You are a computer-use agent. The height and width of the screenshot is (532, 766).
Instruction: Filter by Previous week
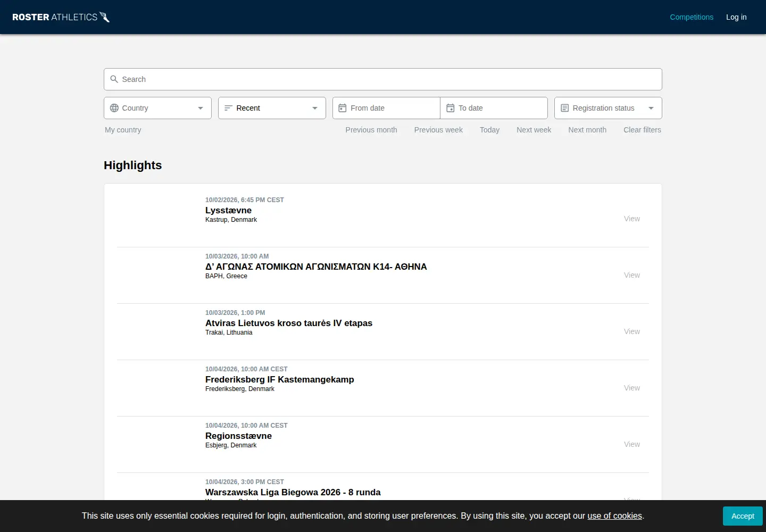click(x=438, y=130)
